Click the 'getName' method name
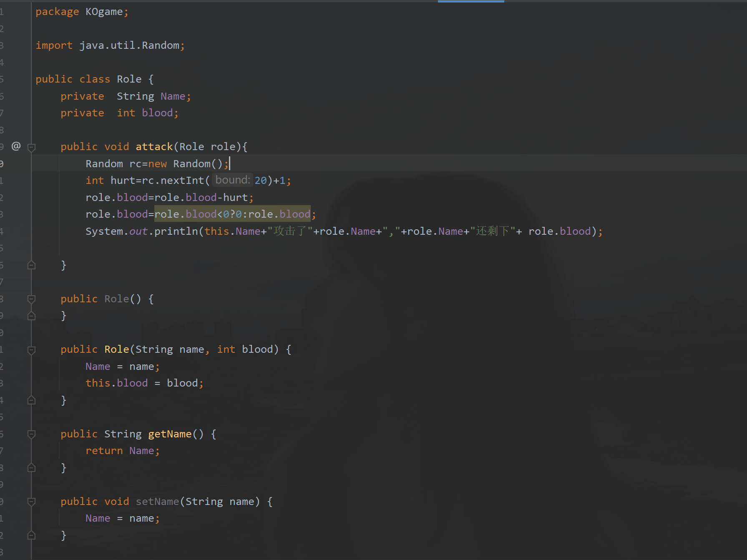 tap(170, 434)
